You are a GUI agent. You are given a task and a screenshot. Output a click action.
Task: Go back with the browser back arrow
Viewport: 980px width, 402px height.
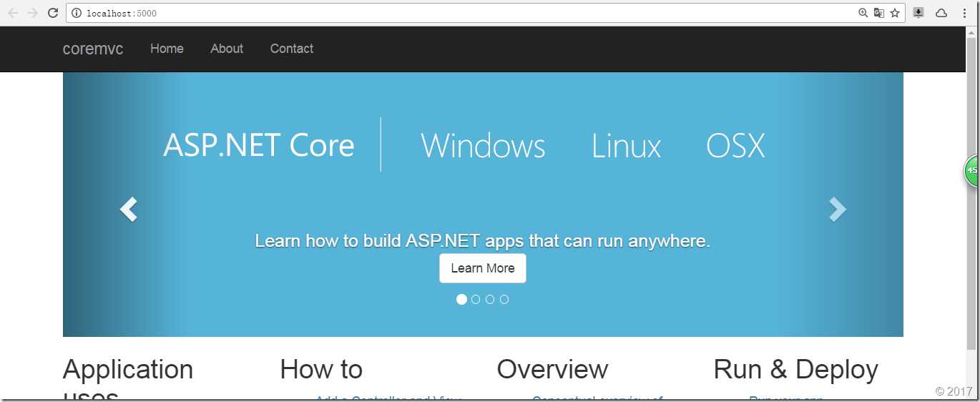(x=13, y=13)
